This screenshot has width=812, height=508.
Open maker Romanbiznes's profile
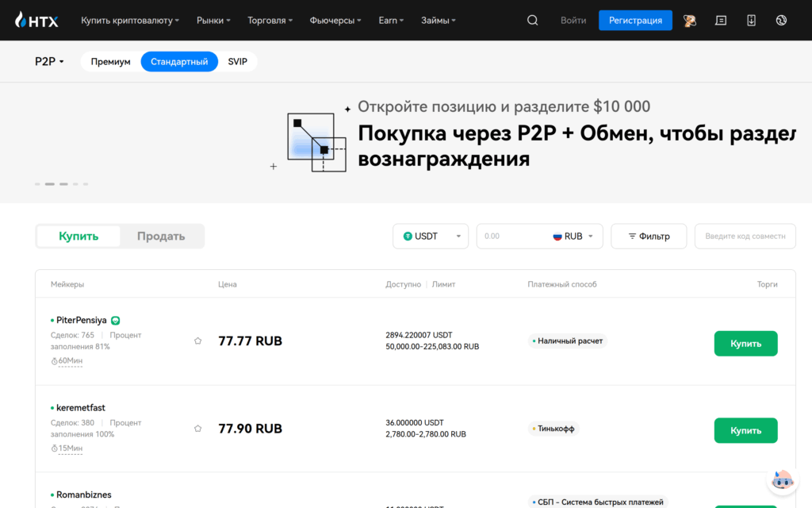pos(84,495)
